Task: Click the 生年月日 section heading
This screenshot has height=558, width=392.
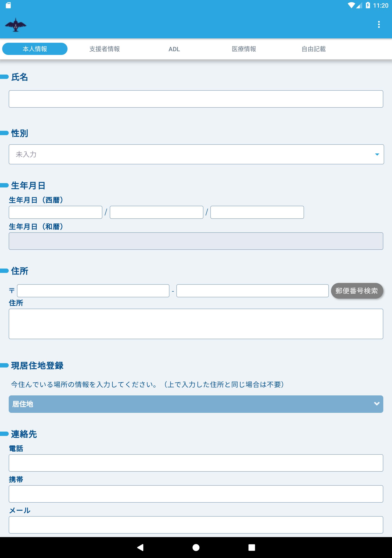Action: coord(28,185)
